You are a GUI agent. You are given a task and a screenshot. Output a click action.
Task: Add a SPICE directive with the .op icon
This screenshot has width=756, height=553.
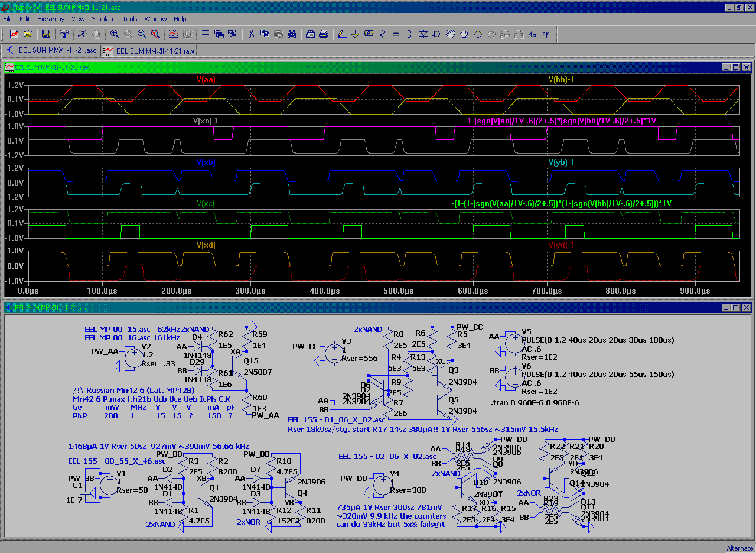pyautogui.click(x=545, y=34)
